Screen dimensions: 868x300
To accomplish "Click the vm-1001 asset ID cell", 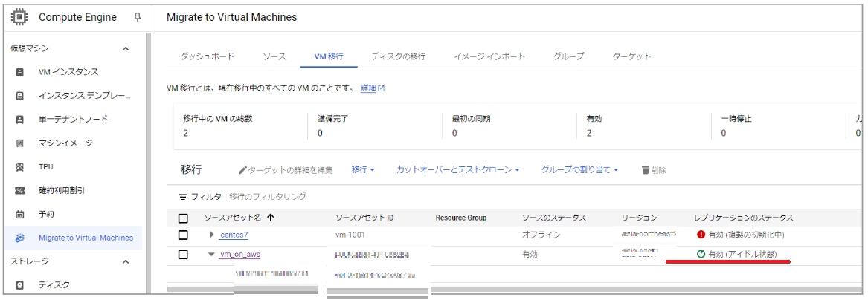I will tap(350, 235).
